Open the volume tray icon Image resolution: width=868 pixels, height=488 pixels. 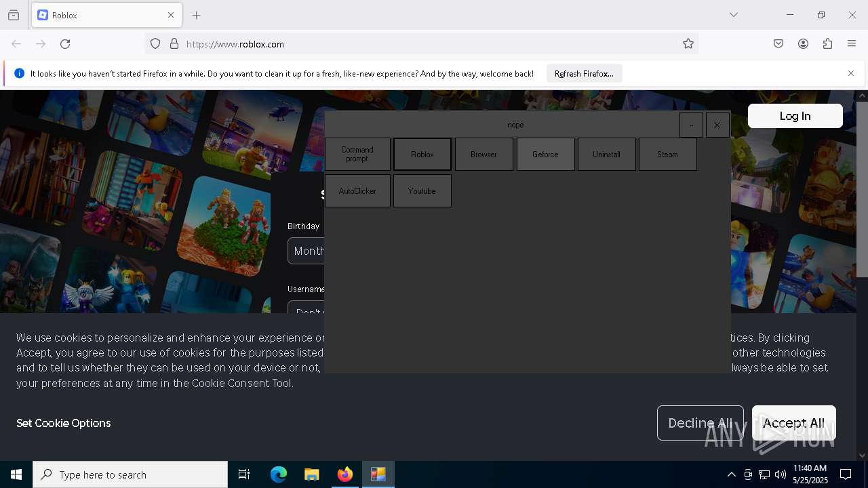781,474
